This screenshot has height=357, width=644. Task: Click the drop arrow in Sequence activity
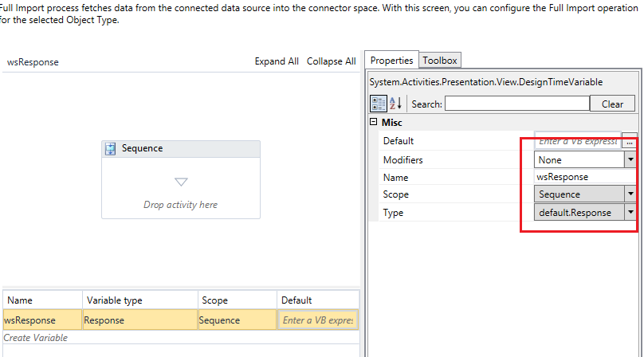180,182
